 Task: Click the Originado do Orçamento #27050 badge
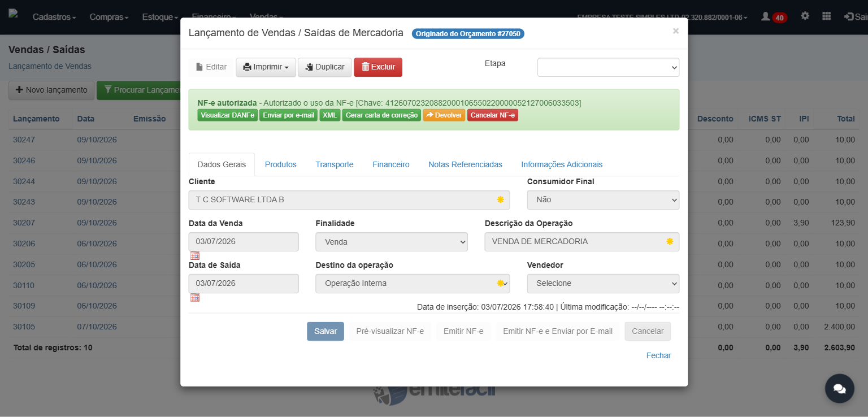[x=468, y=33]
